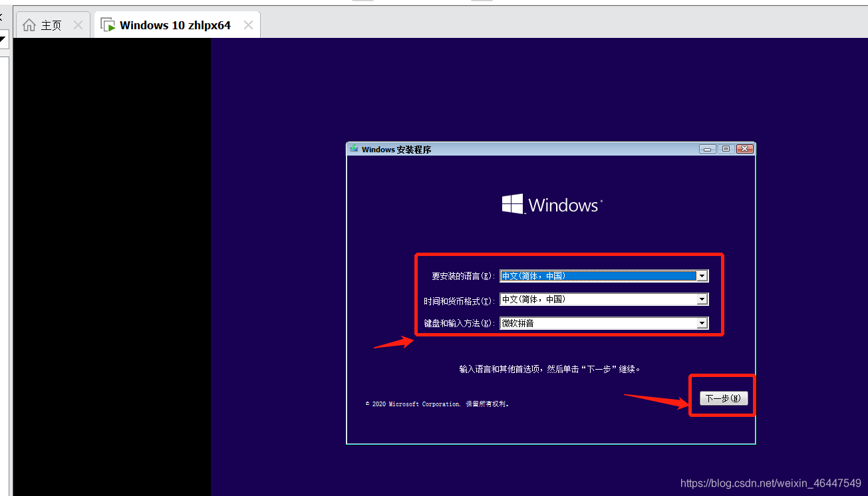Select the Windows 10 zhlpx64 tab
The width and height of the screenshot is (868, 496).
point(174,24)
